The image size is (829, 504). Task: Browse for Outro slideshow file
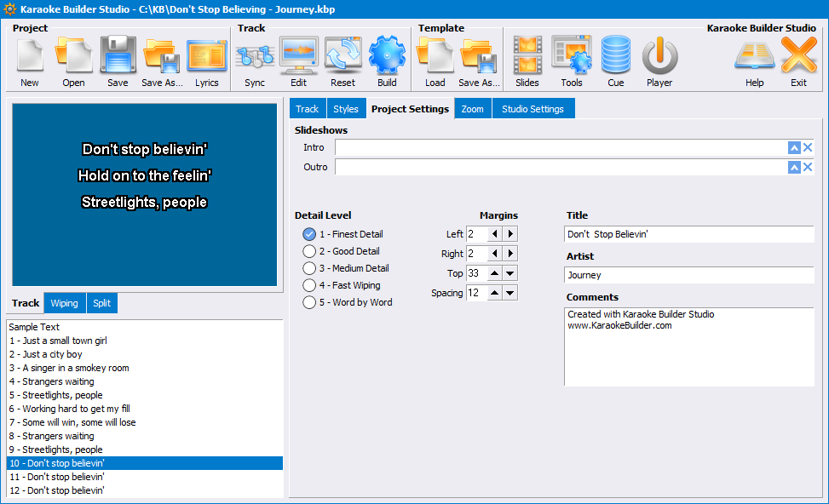794,168
